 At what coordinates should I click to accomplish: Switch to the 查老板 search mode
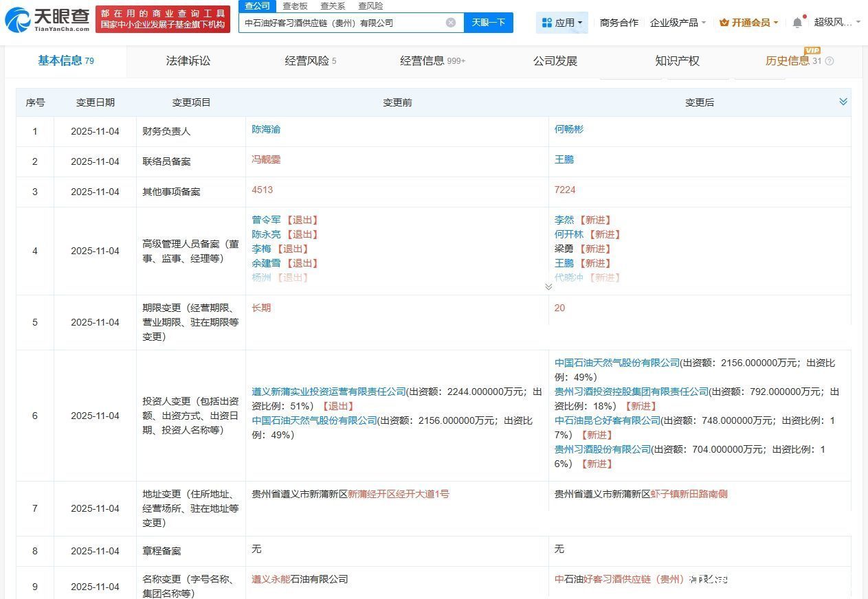tap(296, 6)
